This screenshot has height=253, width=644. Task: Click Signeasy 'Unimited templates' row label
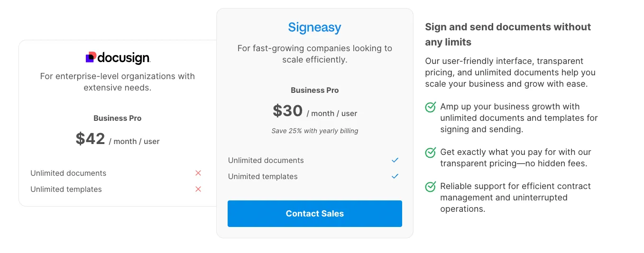click(x=263, y=177)
